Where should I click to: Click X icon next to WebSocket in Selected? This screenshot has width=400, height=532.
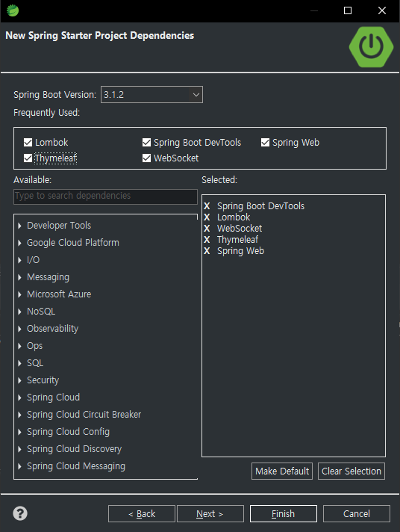pyautogui.click(x=207, y=229)
